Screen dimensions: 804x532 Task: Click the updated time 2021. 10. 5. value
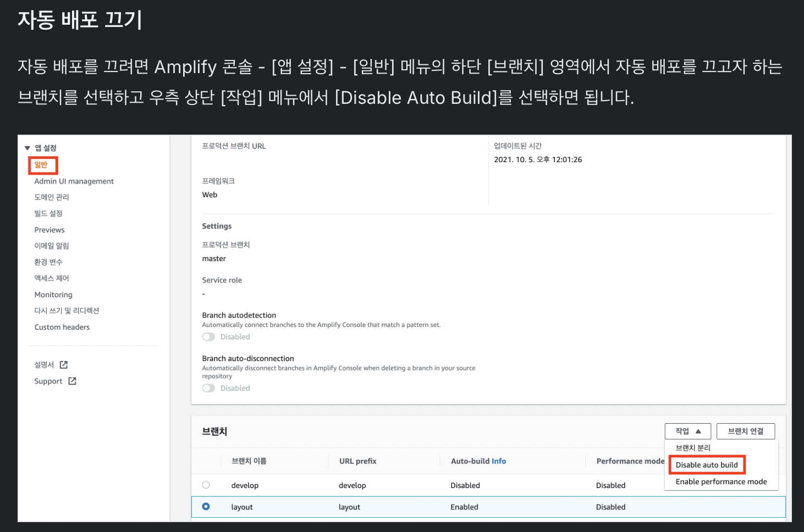(x=538, y=159)
